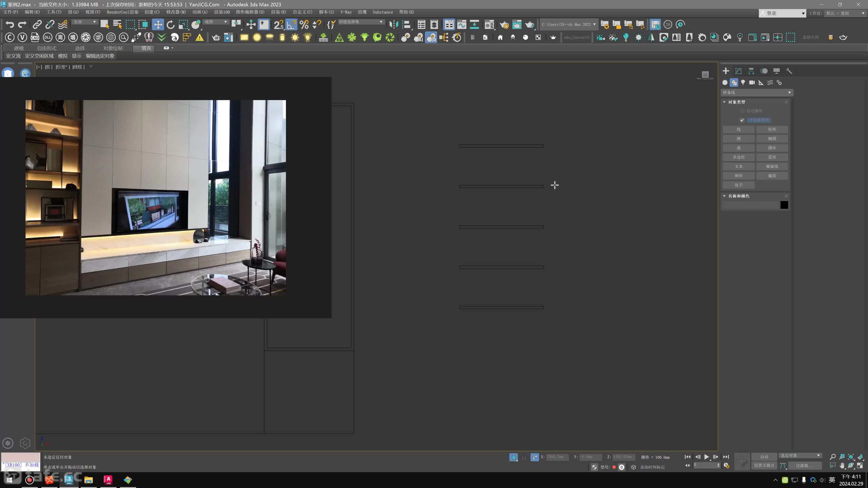Open the V-Ray menu
This screenshot has height=488, width=868.
tap(346, 12)
